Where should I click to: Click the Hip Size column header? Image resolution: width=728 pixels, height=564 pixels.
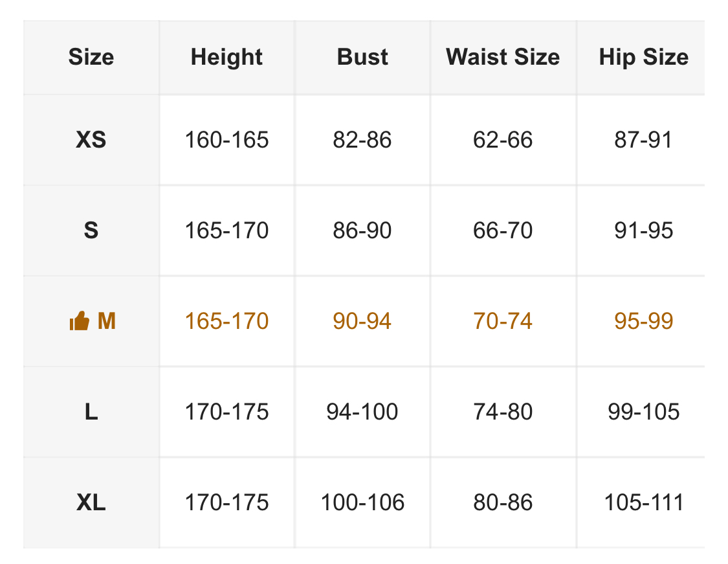pos(643,57)
